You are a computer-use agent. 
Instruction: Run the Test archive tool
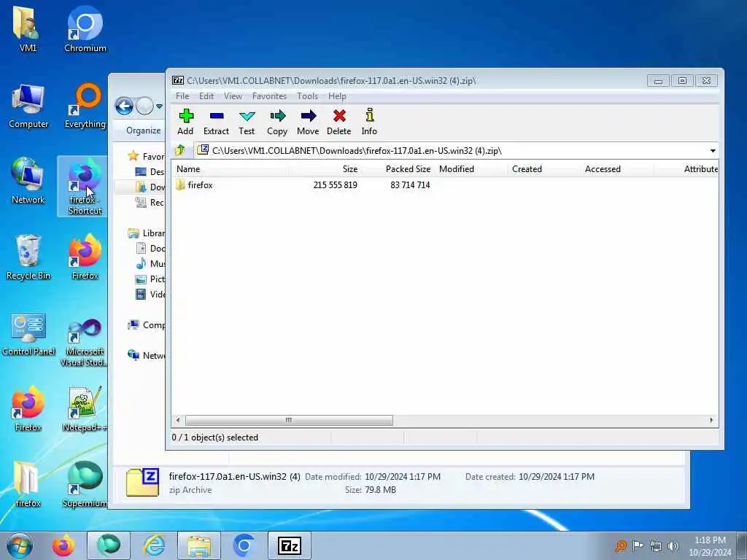(247, 122)
